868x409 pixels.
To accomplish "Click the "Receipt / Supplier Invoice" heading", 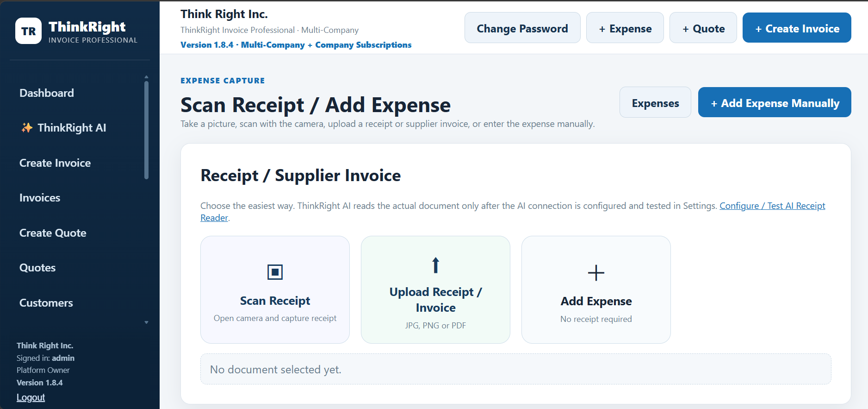I will [x=301, y=176].
